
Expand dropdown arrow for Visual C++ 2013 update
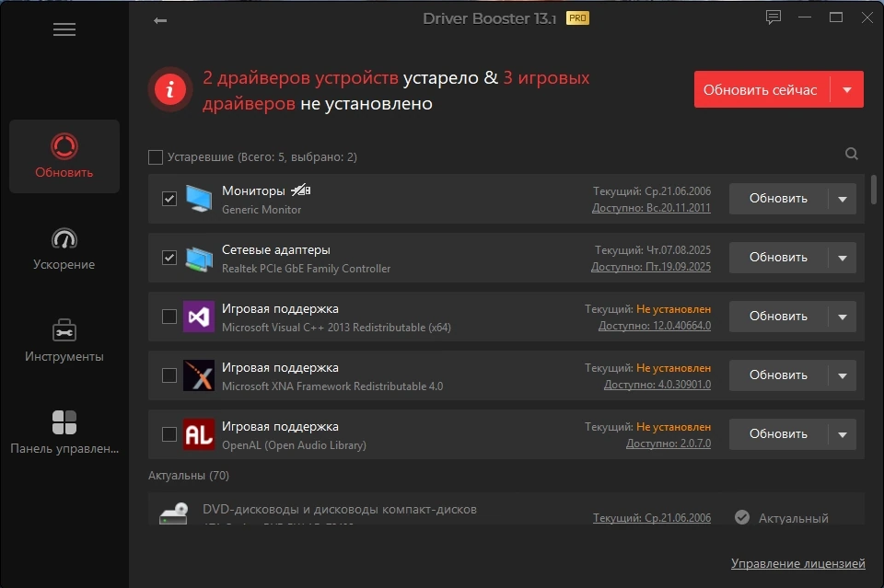[x=843, y=317]
